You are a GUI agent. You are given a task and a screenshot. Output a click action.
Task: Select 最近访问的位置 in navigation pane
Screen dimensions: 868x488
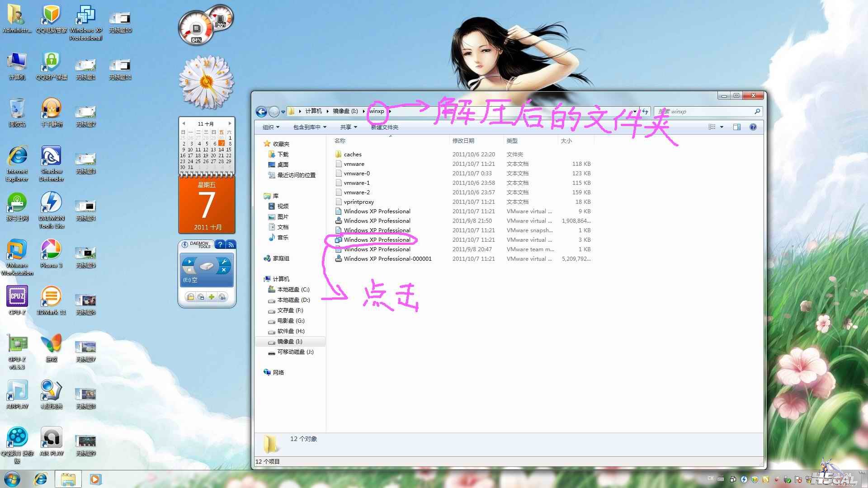(x=292, y=175)
